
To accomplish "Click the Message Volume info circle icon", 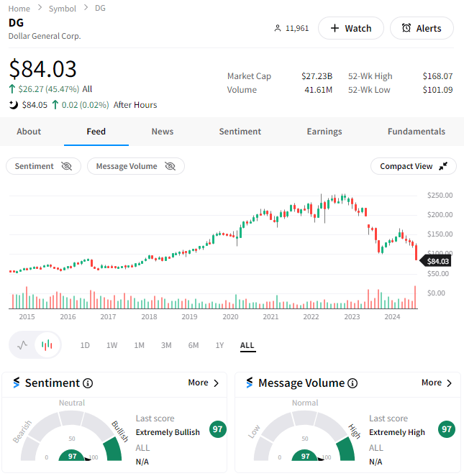I will (352, 383).
